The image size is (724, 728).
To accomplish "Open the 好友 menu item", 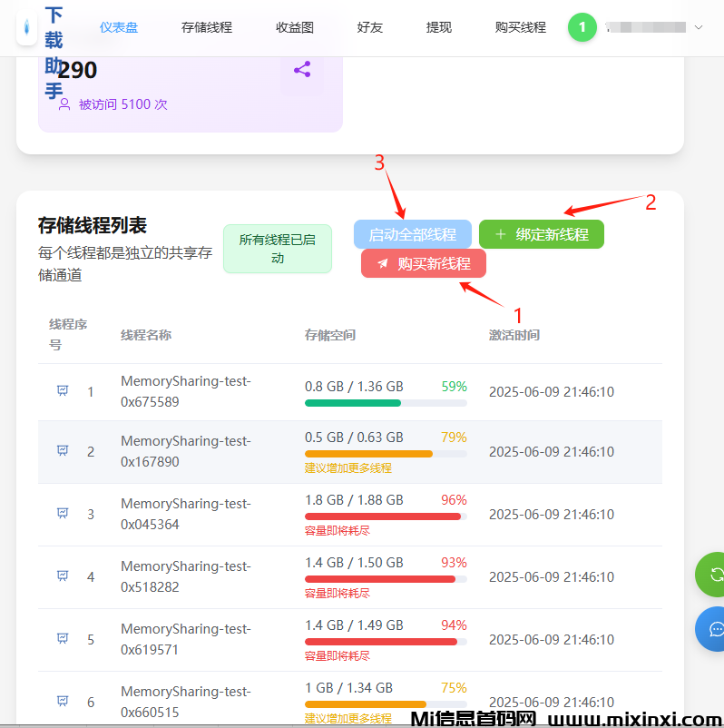I will [x=370, y=27].
